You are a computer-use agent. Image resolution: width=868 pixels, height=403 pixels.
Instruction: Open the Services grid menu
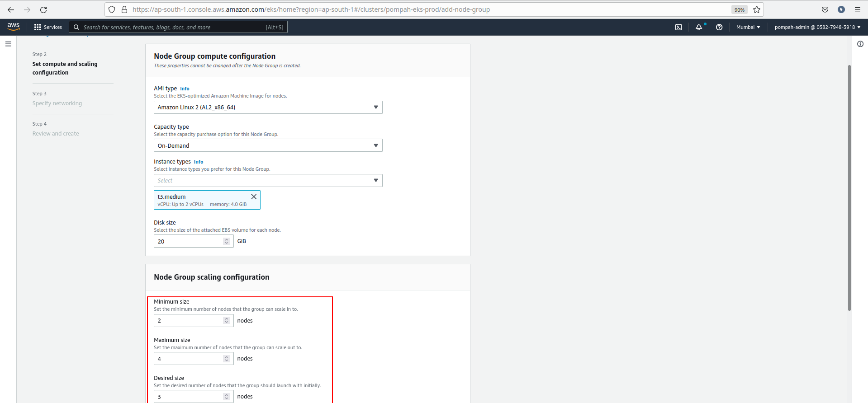click(47, 27)
